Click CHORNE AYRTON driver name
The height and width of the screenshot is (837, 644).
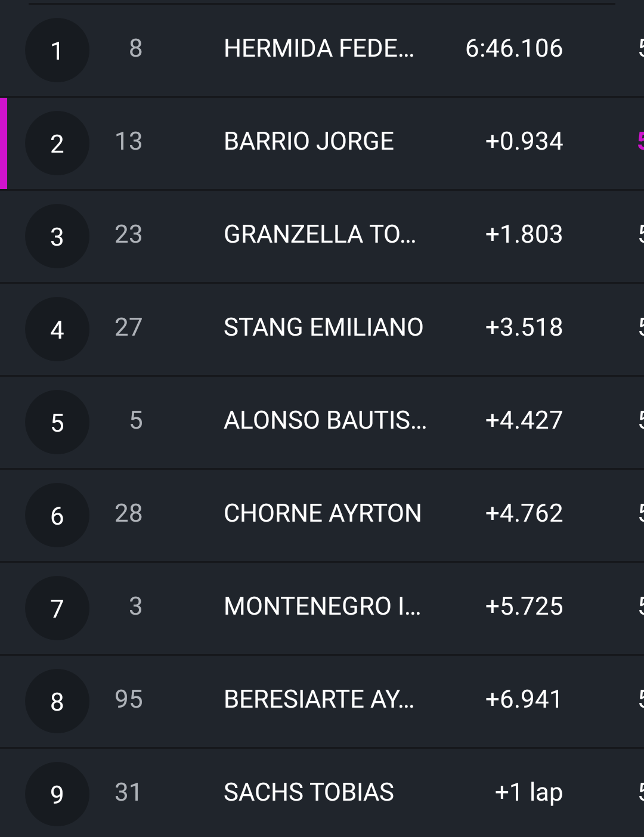pos(322,513)
